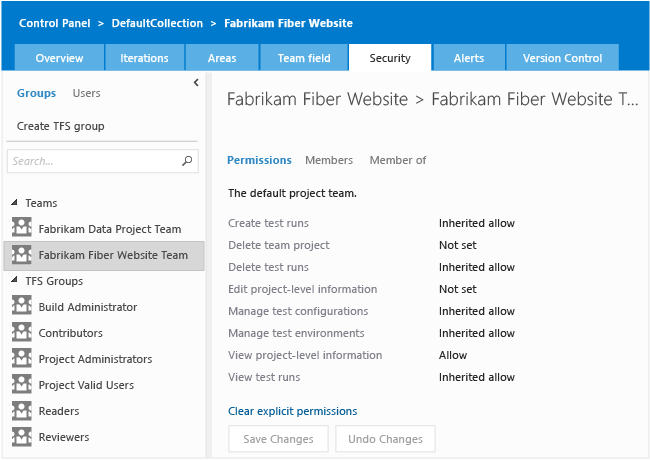650x460 pixels.
Task: Open the Version Control tab
Action: point(563,58)
